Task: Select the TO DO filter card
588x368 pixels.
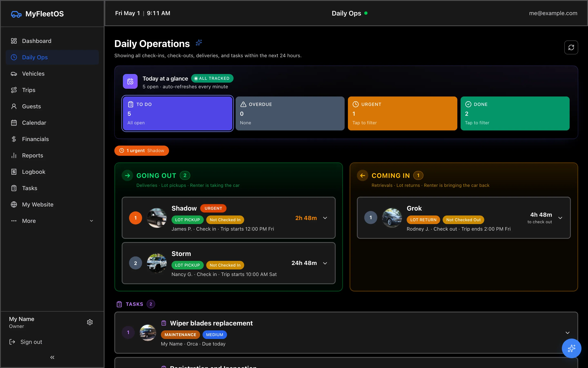Action: 177,113
